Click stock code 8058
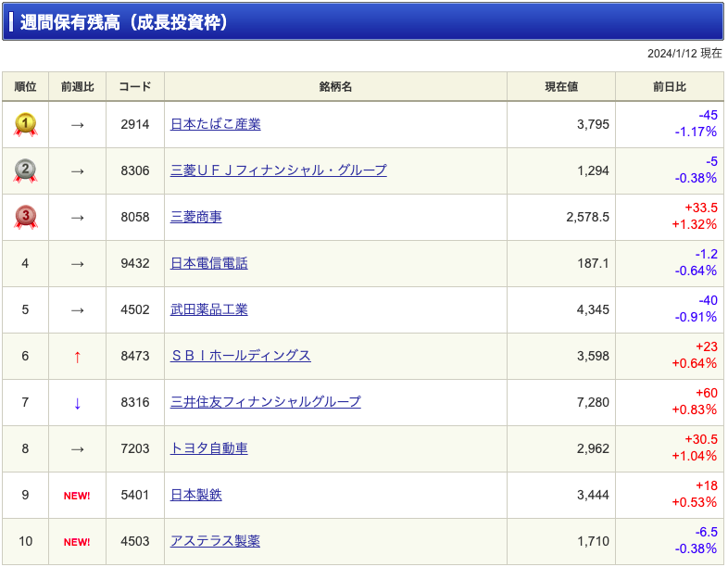The height and width of the screenshot is (567, 728). coord(135,218)
